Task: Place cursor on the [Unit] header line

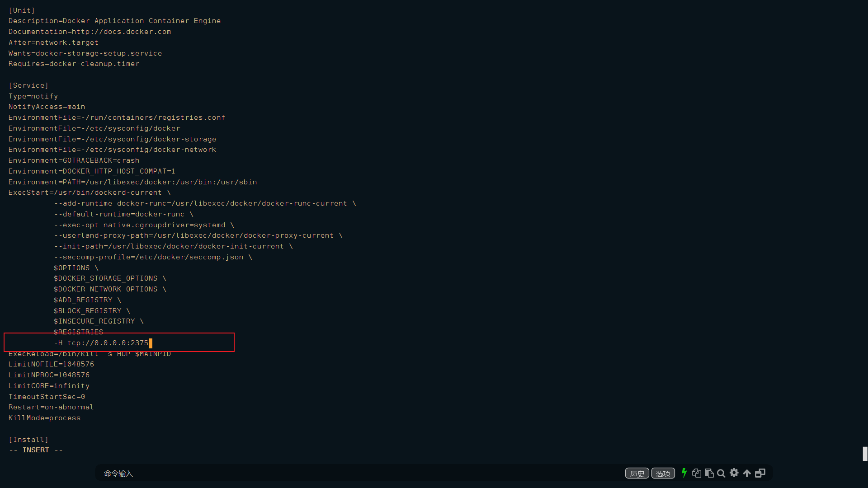Action: pyautogui.click(x=22, y=10)
